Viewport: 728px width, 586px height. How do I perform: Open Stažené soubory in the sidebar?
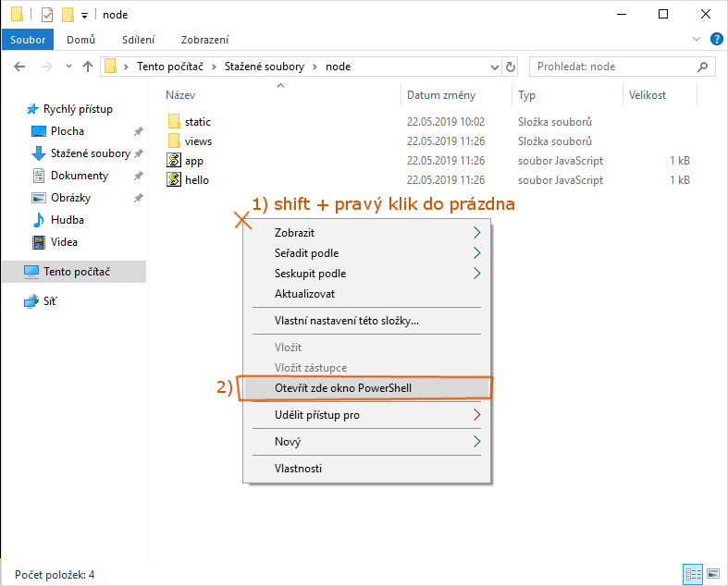point(90,153)
